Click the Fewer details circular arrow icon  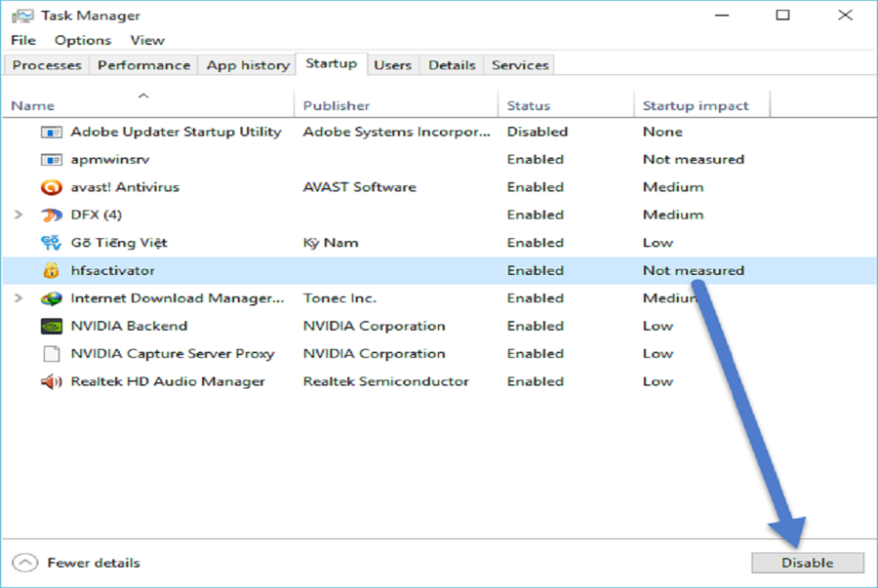25,563
